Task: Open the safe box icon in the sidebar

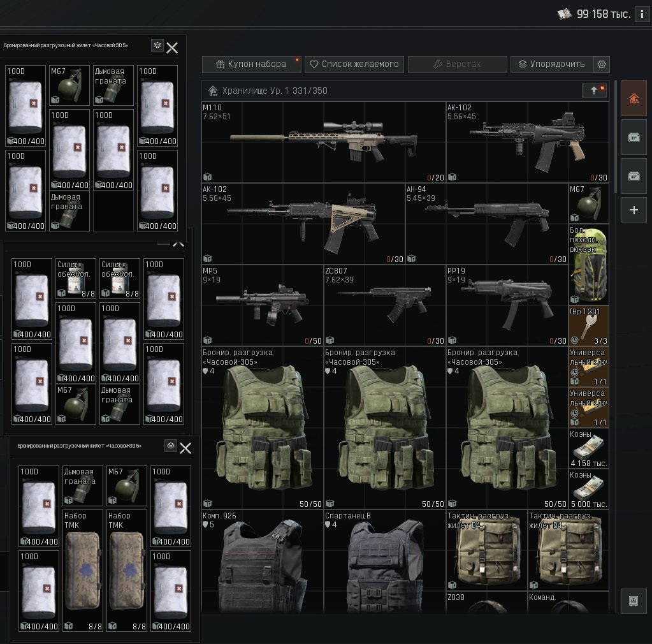Action: pyautogui.click(x=634, y=601)
